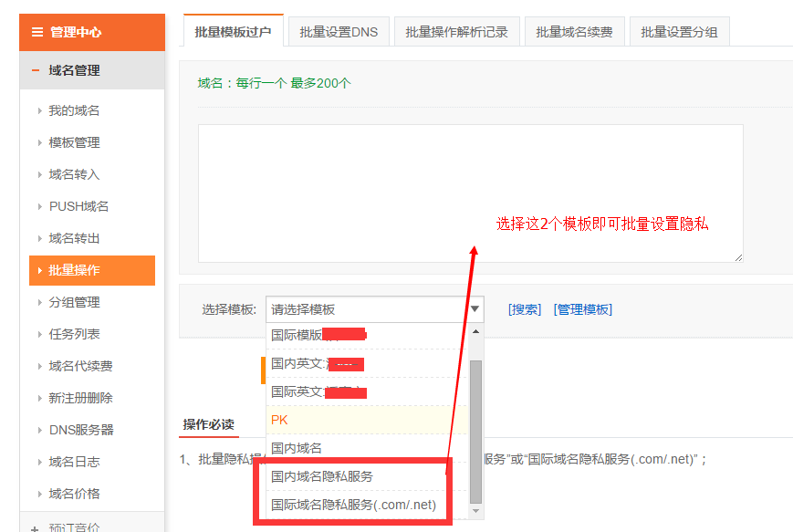Select 国际域名隐私服务(.com/.net) option
793x532 pixels.
[353, 505]
